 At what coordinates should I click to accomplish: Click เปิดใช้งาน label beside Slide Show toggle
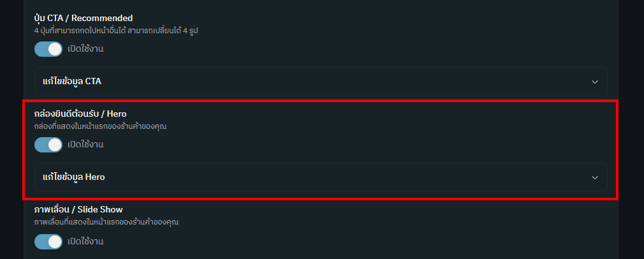point(85,242)
